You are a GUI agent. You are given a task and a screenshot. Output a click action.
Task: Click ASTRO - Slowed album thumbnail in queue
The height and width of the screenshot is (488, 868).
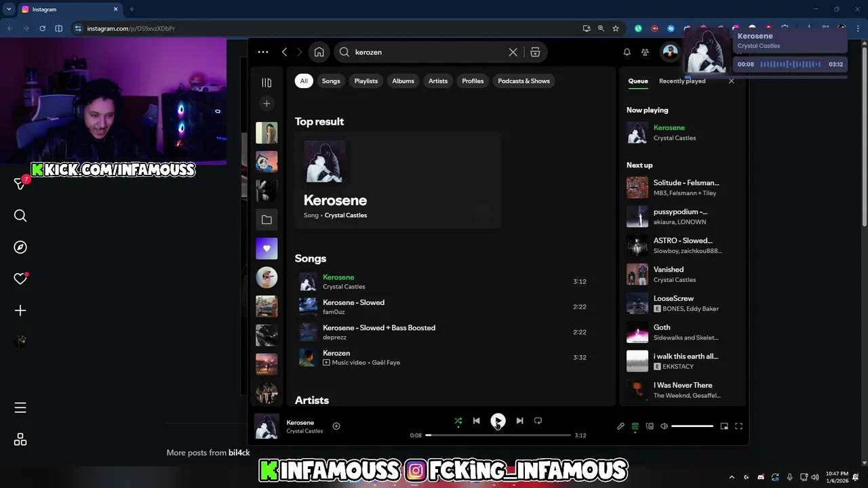click(x=637, y=245)
